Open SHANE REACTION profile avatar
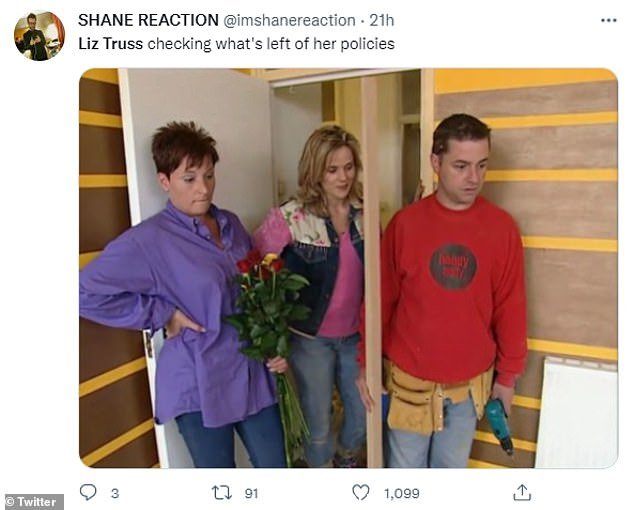 pos(39,36)
